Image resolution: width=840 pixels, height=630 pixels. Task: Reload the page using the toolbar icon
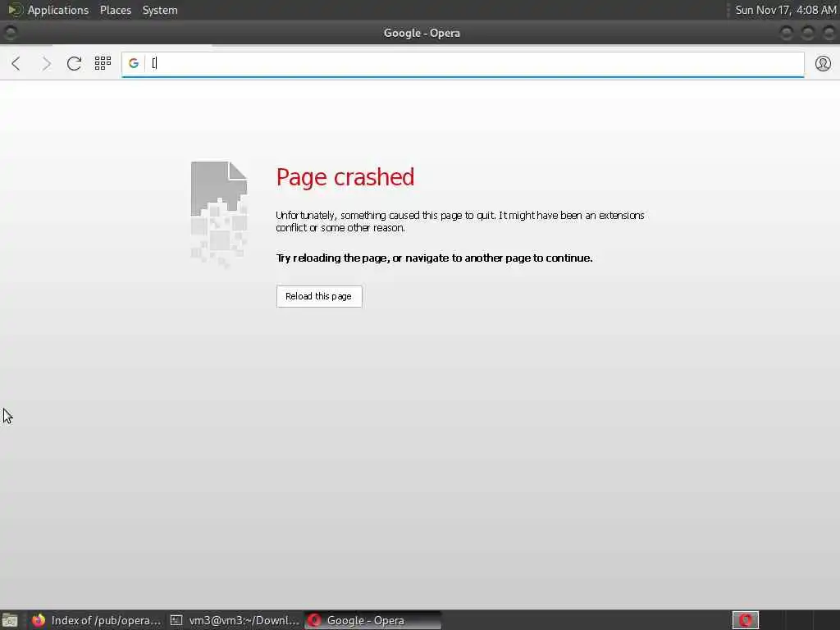click(74, 64)
